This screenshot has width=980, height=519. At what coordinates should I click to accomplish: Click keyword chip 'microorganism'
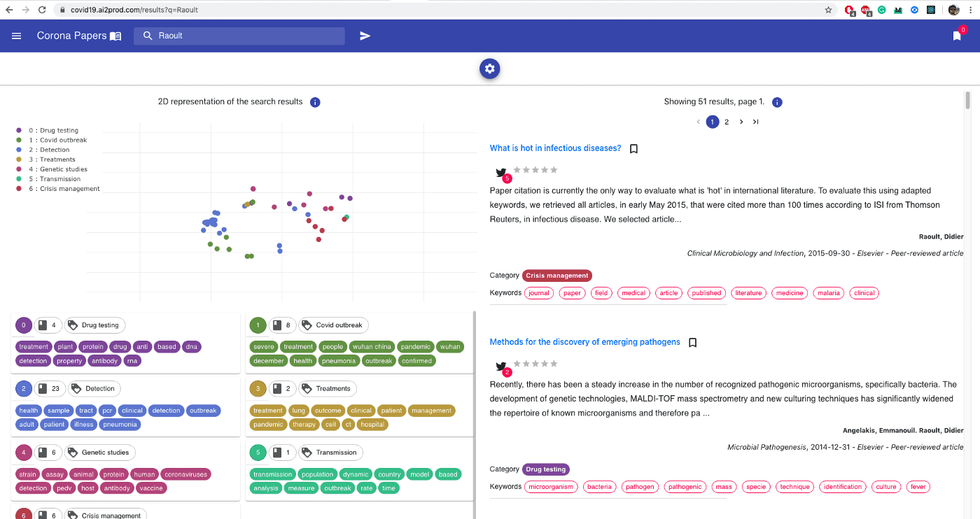click(x=551, y=487)
